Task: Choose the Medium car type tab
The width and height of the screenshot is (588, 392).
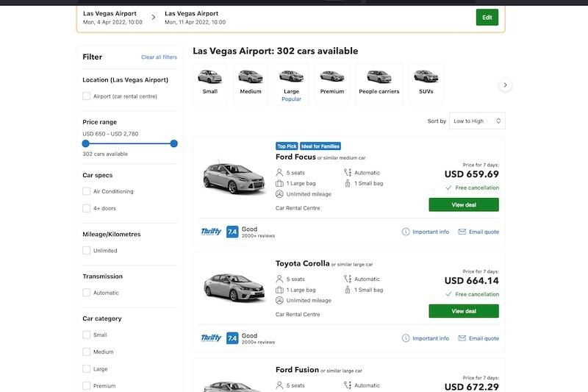Action: click(x=251, y=85)
